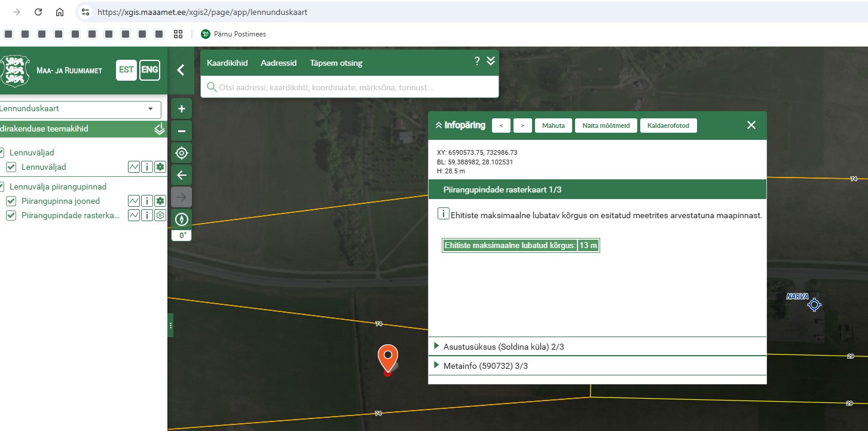Open settings gear for Piirangupindade rasterkaart layer

pyautogui.click(x=160, y=215)
